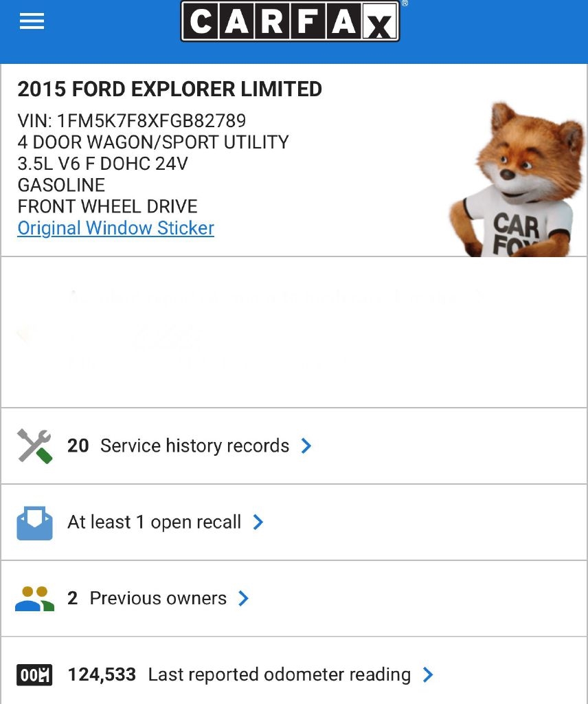
Task: Expand service history records chevron
Action: point(306,446)
